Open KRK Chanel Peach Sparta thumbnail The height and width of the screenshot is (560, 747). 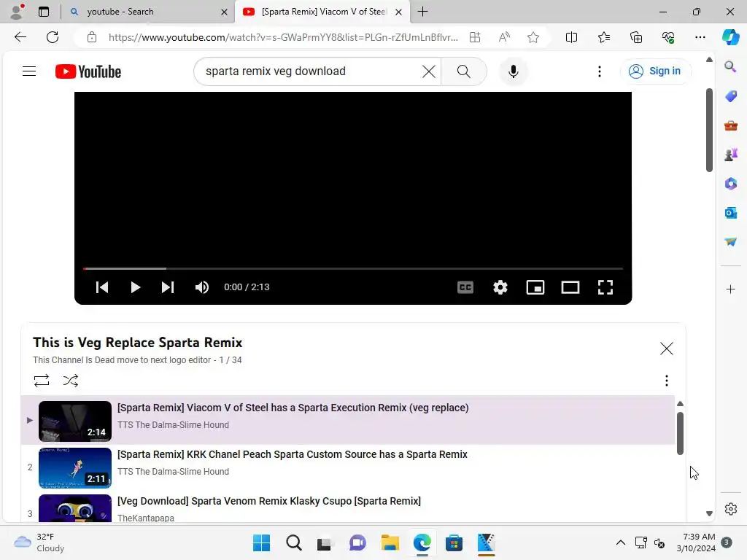click(x=75, y=467)
